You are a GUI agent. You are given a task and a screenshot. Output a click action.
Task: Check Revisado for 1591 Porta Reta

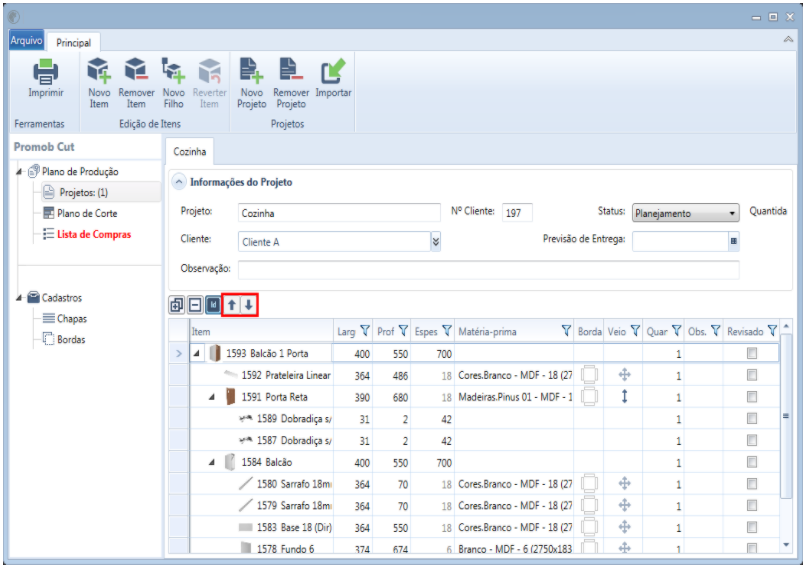[752, 396]
